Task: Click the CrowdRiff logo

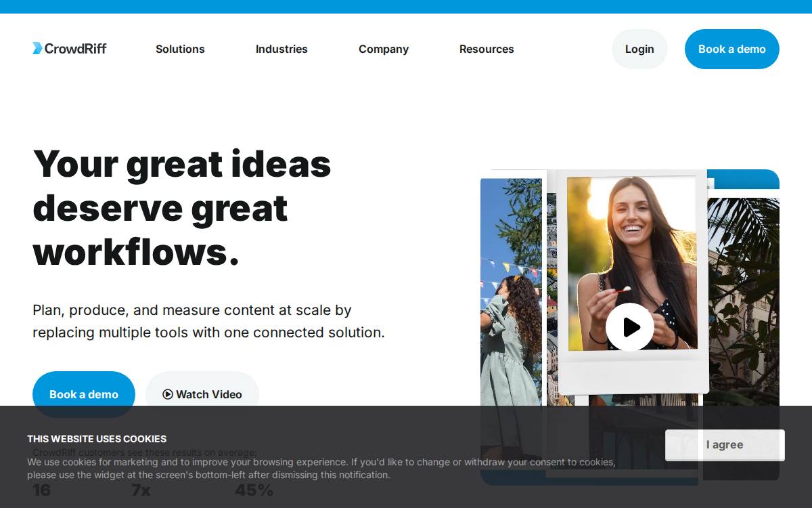Action: [x=70, y=49]
